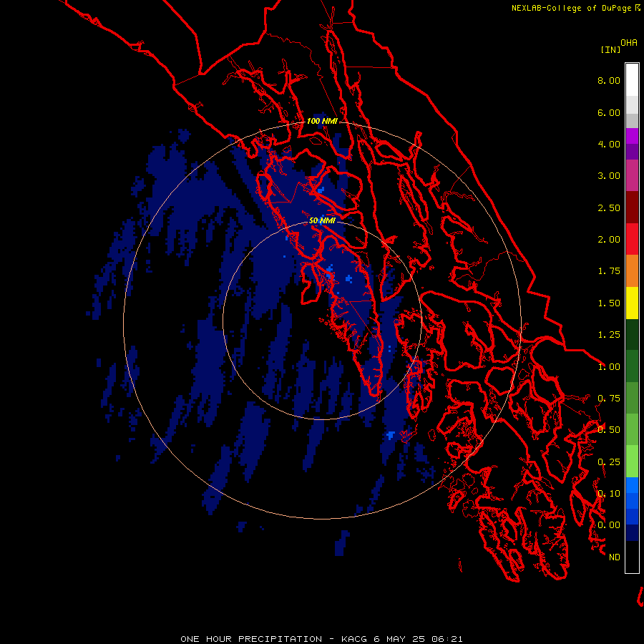
Task: Click the 0.00 legend value
Action: (x=609, y=525)
